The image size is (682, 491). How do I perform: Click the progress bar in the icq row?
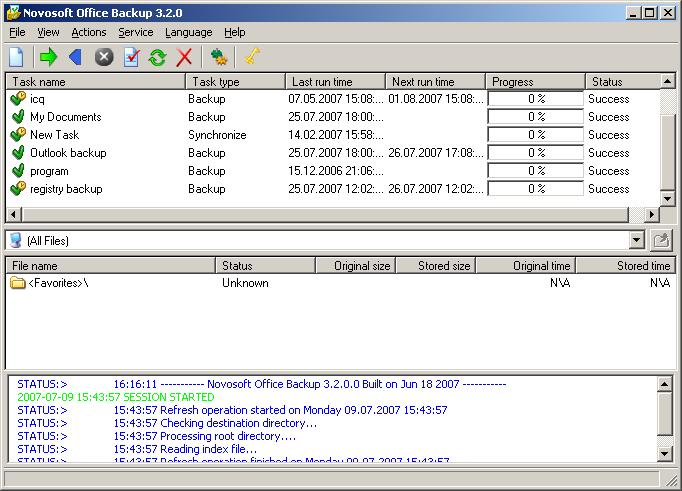[x=535, y=99]
